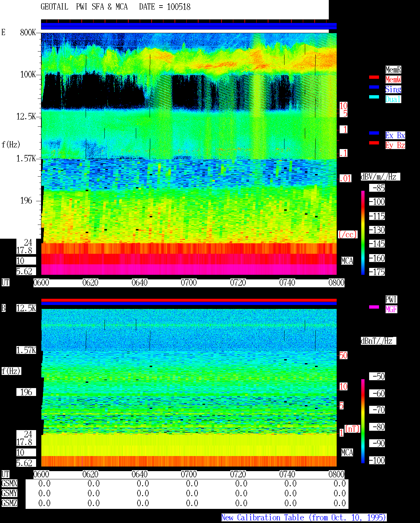Click the dBV/m/√Hz color scale bar
Screen dimensions: 420x523
[363, 232]
